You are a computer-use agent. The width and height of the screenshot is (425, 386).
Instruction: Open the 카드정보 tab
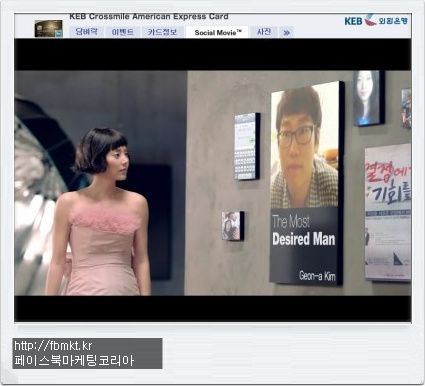pyautogui.click(x=163, y=32)
